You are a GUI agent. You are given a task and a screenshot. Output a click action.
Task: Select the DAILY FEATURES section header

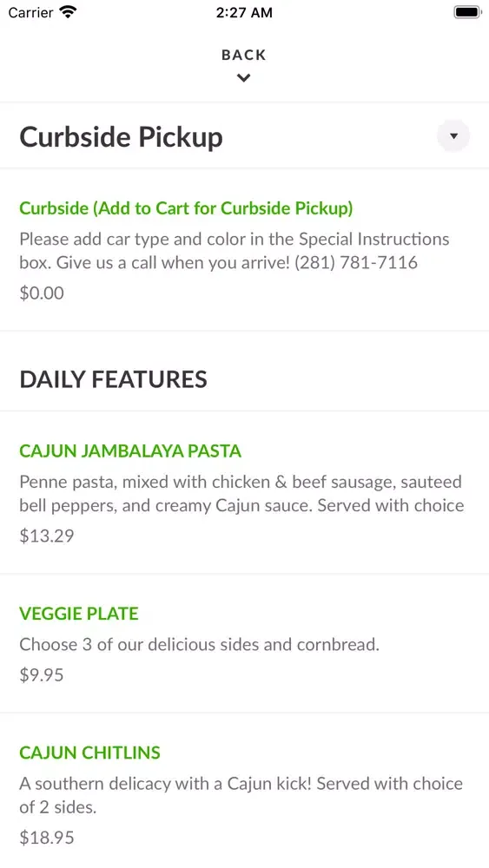pyautogui.click(x=114, y=379)
